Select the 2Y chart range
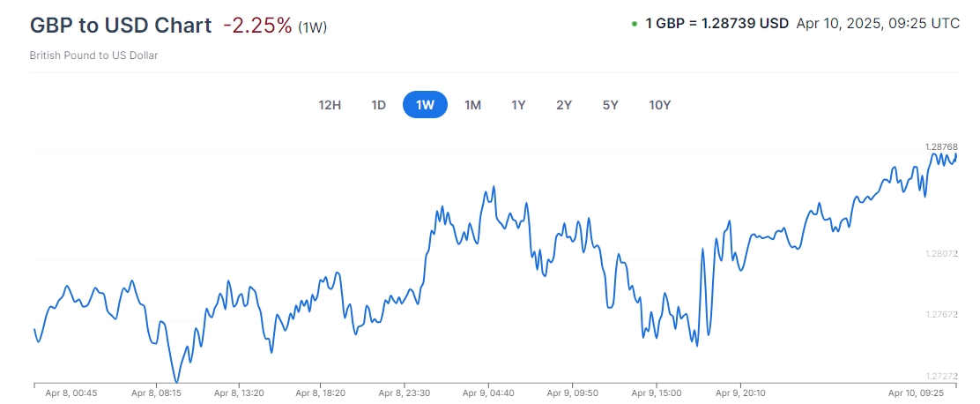The height and width of the screenshot is (404, 980). point(564,105)
